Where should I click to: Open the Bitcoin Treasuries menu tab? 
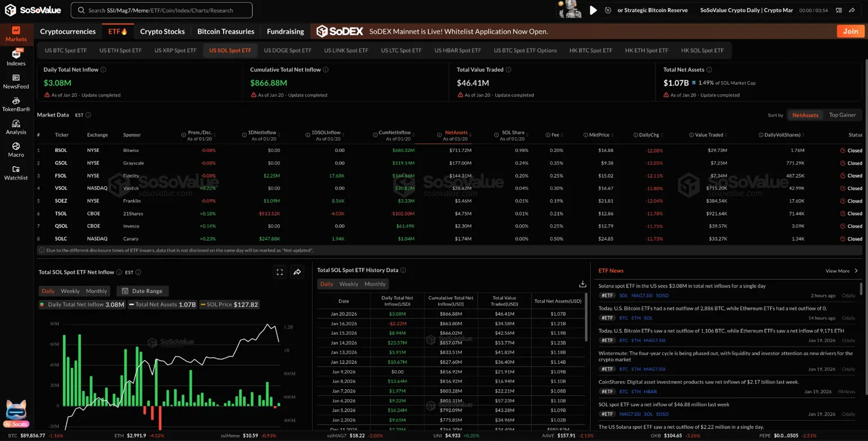[225, 31]
